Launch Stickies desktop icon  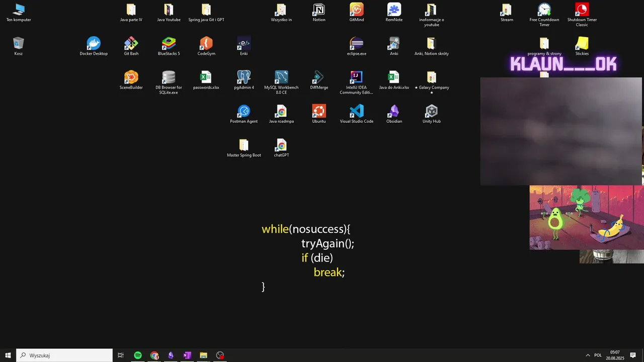(x=582, y=46)
